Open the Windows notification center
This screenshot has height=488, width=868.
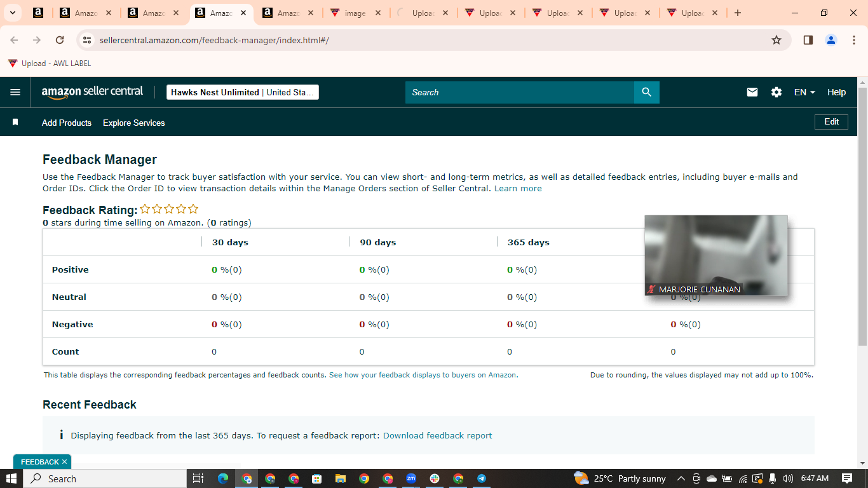click(x=847, y=478)
